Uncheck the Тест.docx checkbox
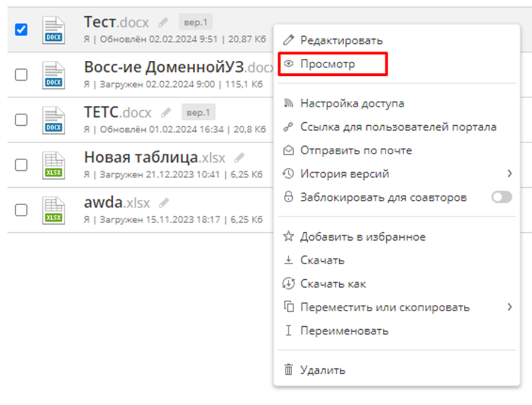Screen dimensions: 532x405 [x=21, y=29]
